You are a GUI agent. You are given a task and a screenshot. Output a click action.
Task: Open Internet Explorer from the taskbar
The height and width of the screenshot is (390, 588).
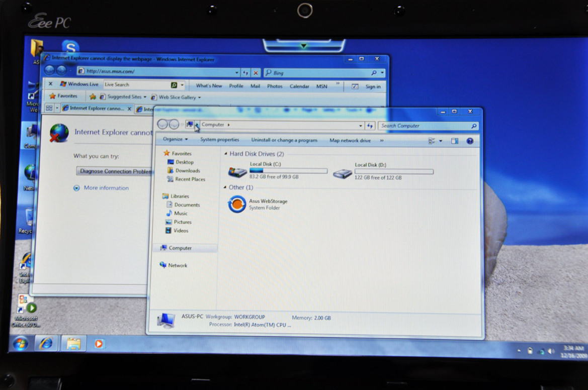tap(46, 343)
